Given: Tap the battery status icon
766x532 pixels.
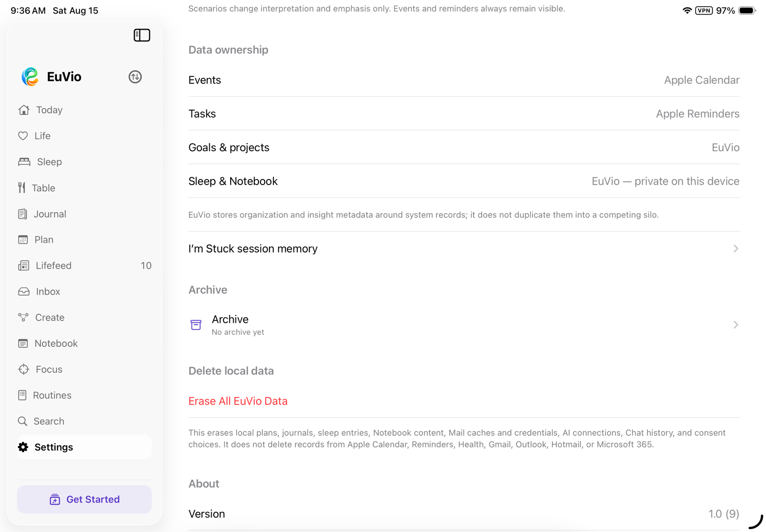Looking at the screenshot, I should (747, 11).
